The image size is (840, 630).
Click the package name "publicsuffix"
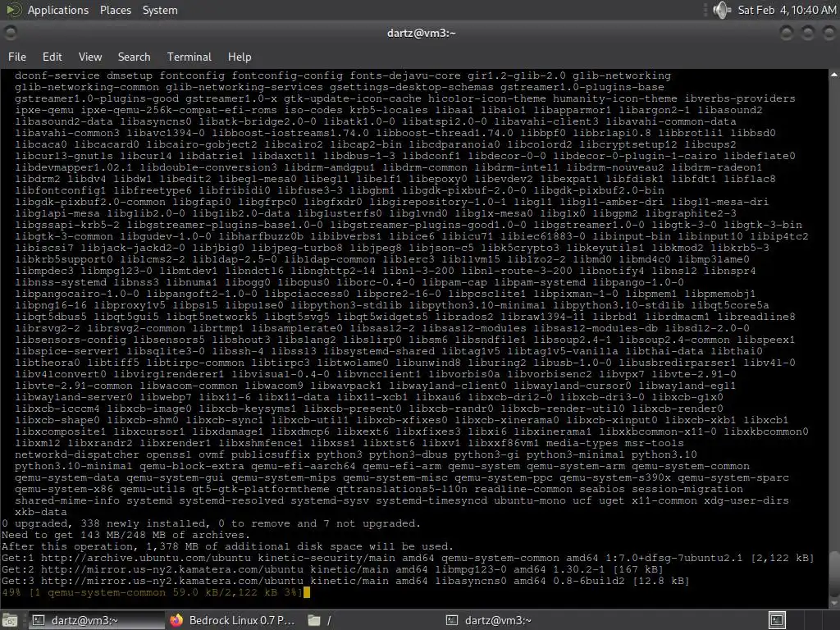(271, 454)
